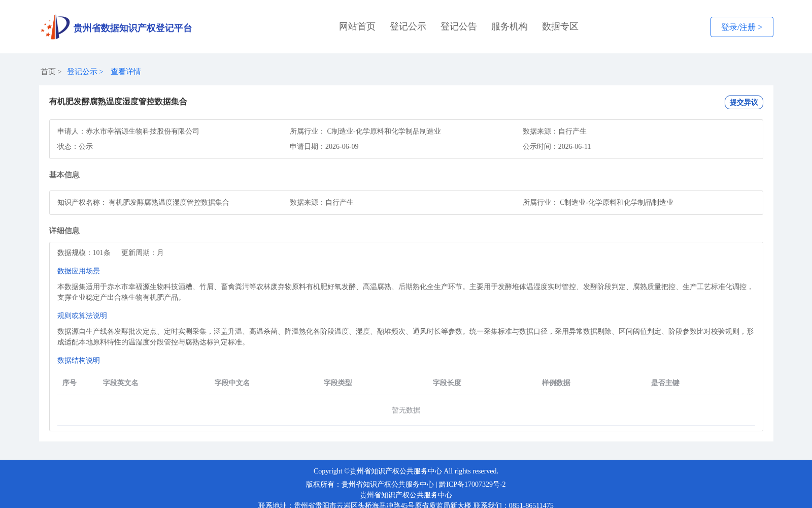Image resolution: width=812 pixels, height=508 pixels.
Task: Go back via 首页 breadcrumb
Action: (x=48, y=72)
